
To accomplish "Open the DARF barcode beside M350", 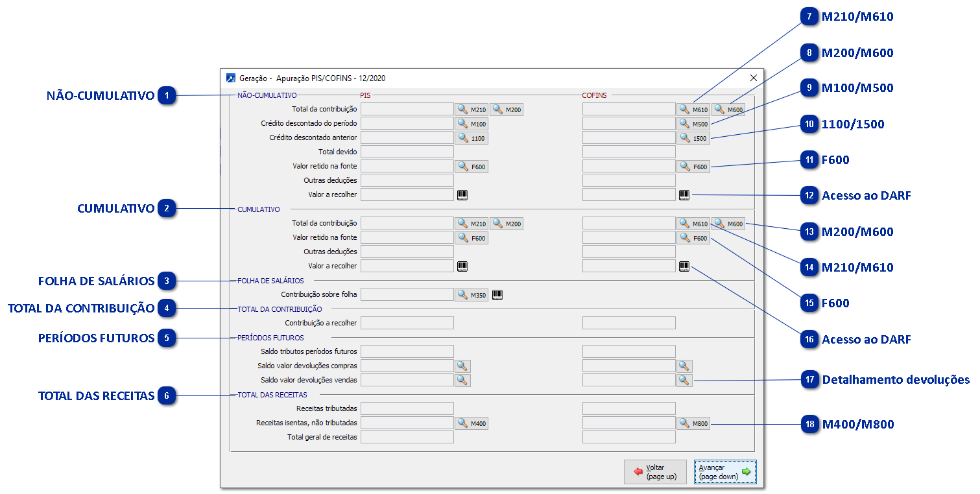I will (497, 295).
